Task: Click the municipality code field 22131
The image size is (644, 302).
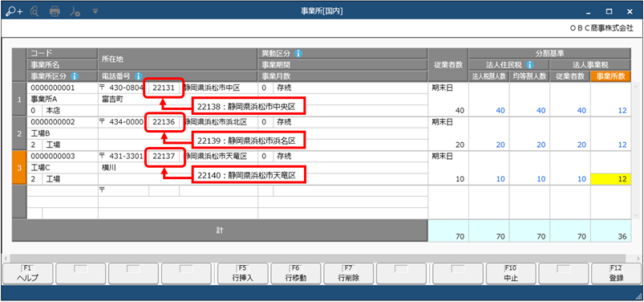Action: point(164,88)
